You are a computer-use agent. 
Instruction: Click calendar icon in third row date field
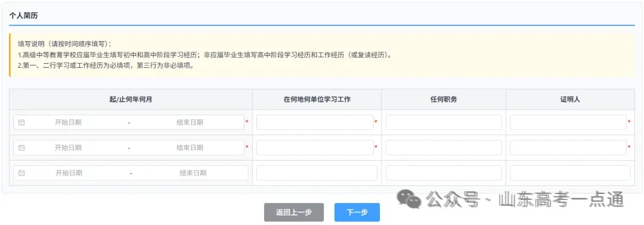(22, 173)
